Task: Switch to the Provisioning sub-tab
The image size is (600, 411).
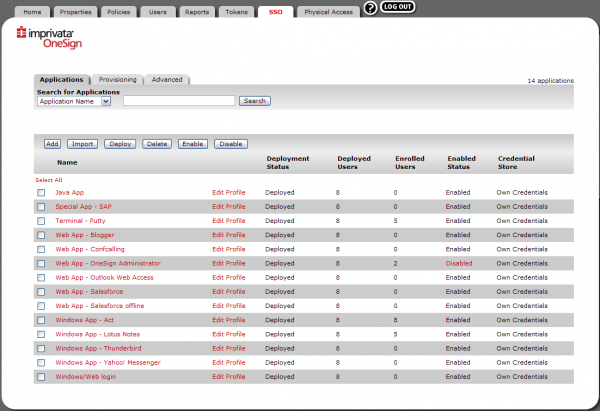Action: [117, 79]
